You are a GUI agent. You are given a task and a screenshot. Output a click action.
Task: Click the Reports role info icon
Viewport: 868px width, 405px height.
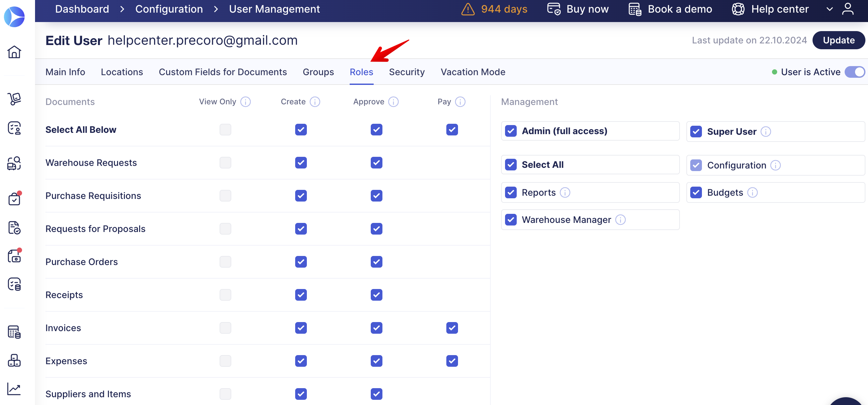(x=565, y=192)
